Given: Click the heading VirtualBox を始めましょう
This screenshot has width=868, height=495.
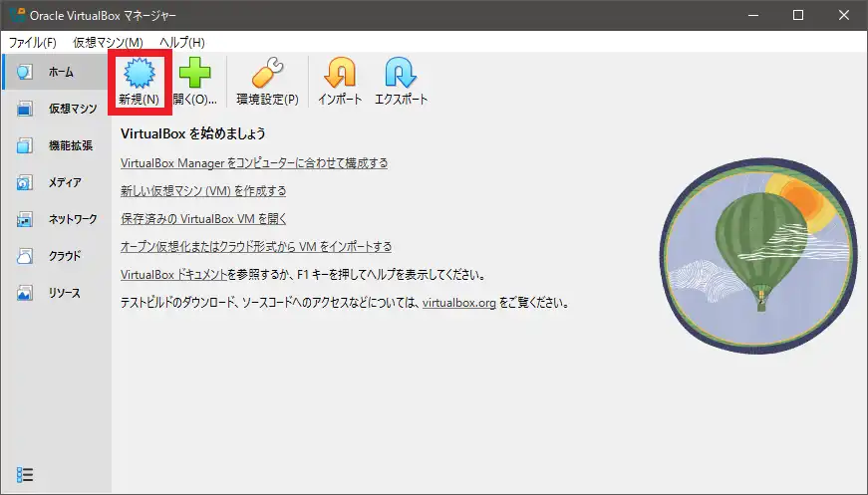Looking at the screenshot, I should 192,133.
